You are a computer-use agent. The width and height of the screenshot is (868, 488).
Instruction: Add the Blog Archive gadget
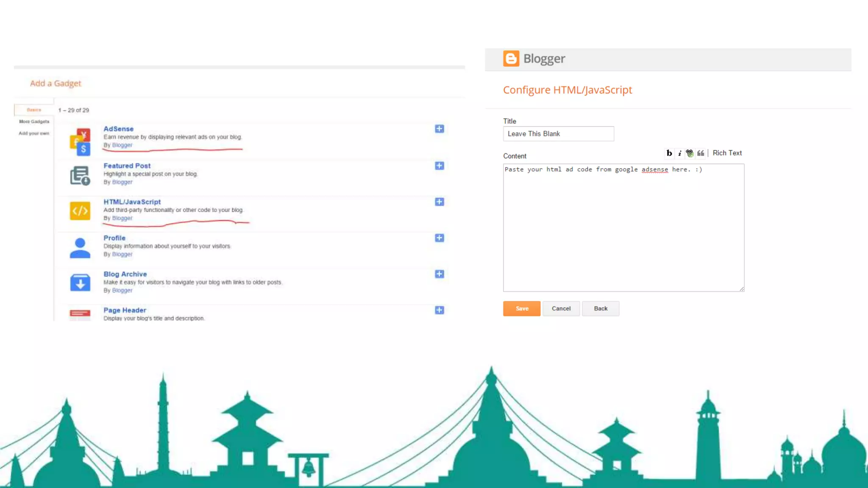click(440, 274)
